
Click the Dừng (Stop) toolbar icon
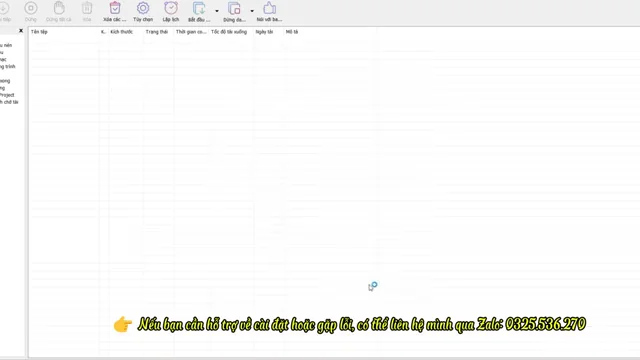(31, 8)
